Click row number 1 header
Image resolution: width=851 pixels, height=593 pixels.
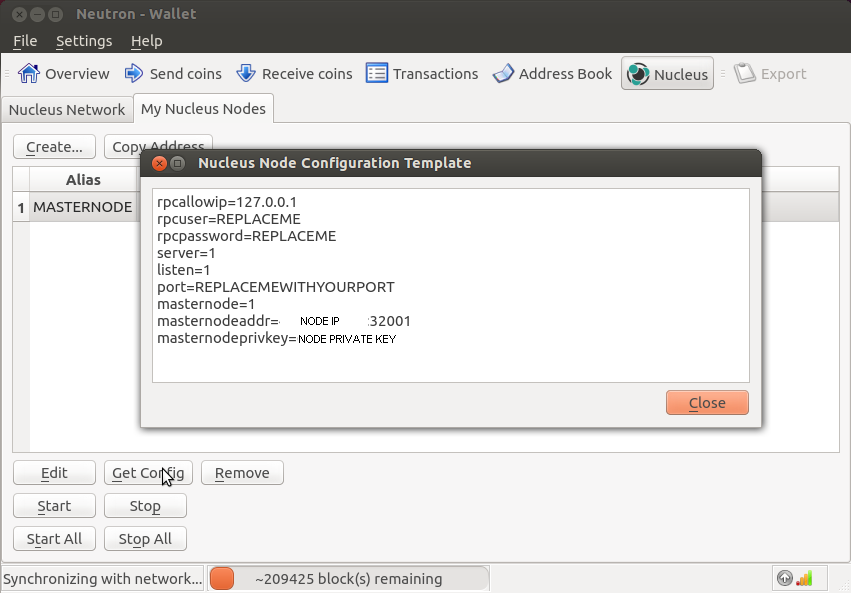21,207
